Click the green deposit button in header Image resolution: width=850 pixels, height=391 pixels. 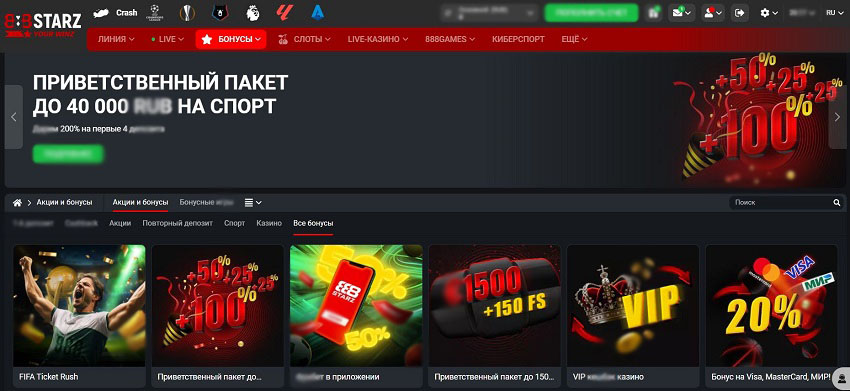coord(591,12)
